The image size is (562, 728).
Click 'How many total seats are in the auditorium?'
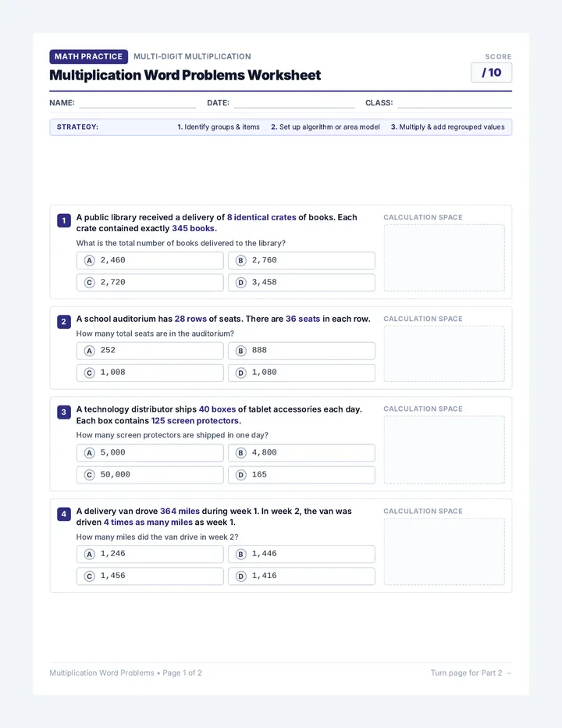(155, 334)
